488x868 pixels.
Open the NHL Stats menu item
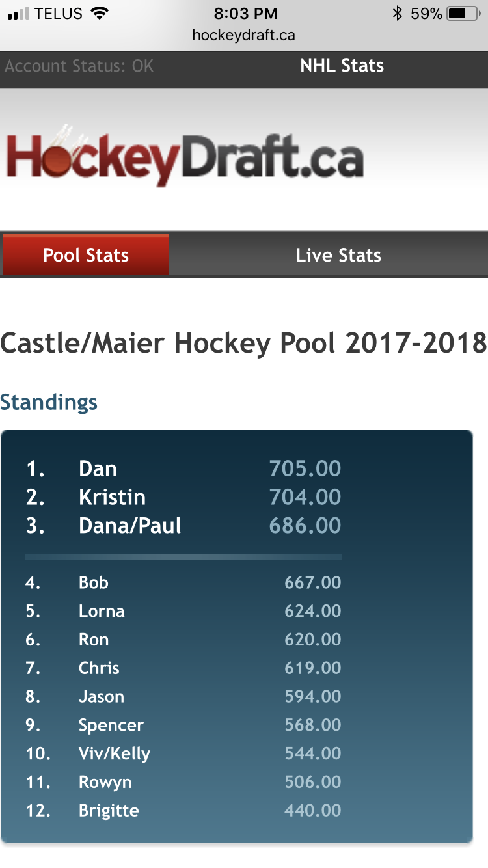(x=342, y=66)
